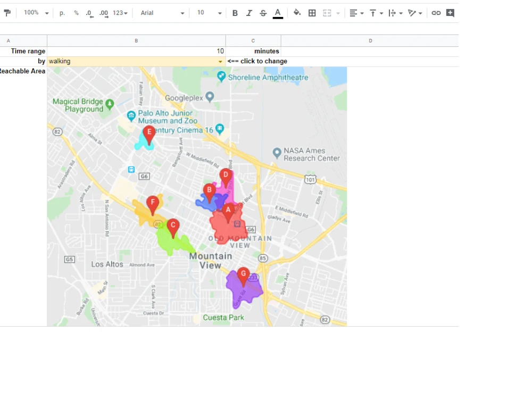Viewport: 532px width, 399px height.
Task: Toggle strikethrough formatting
Action: point(263,13)
